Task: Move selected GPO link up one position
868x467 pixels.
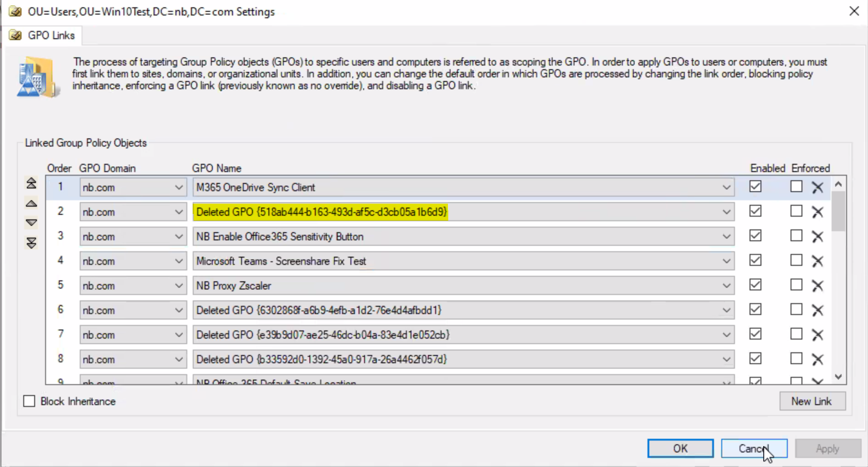Action: [31, 203]
